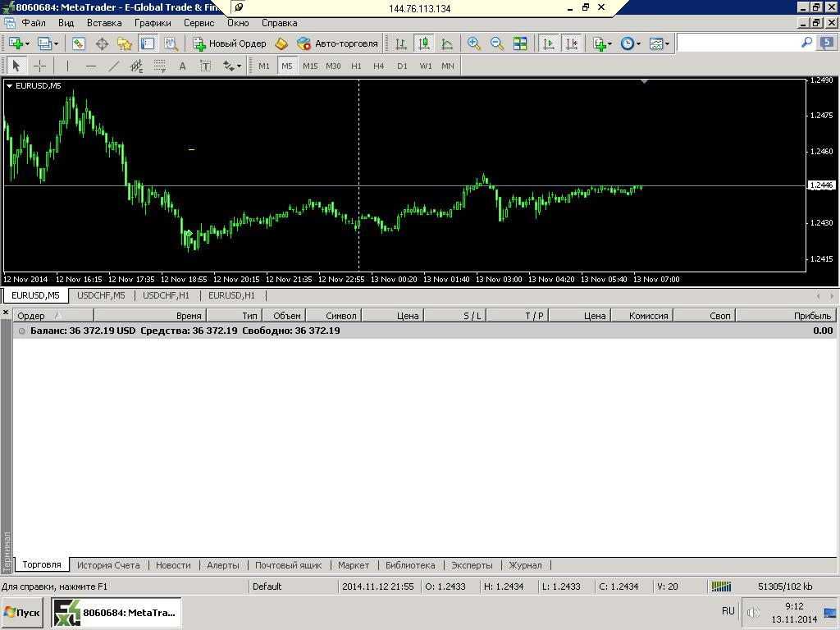This screenshot has height=630, width=840.
Task: Select the arrow cursor tool
Action: pos(16,66)
